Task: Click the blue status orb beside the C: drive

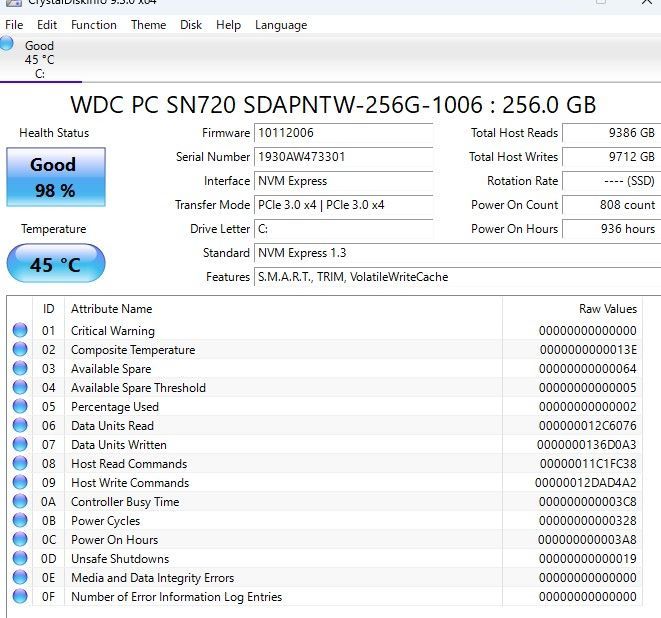Action: pyautogui.click(x=7, y=43)
